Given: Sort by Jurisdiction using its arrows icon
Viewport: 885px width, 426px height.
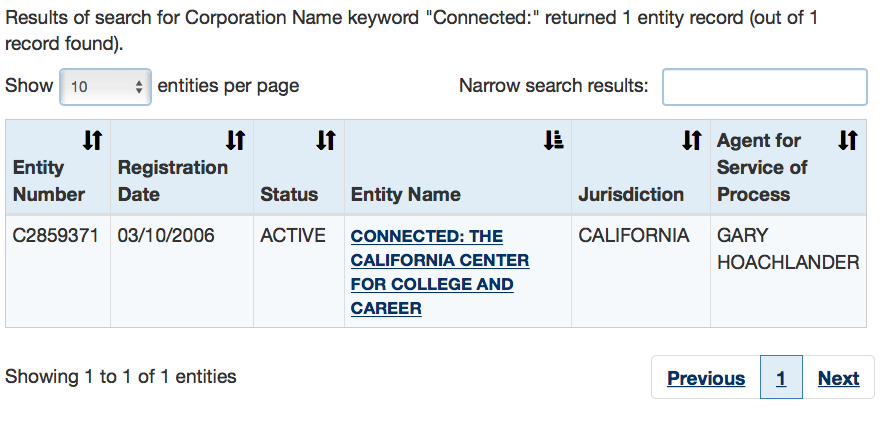Looking at the screenshot, I should pos(691,141).
